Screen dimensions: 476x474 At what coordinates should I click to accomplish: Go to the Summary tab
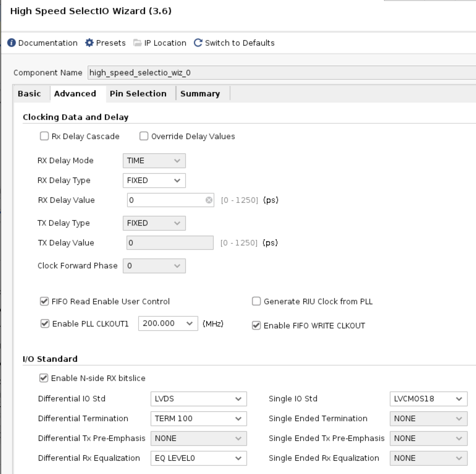tap(200, 94)
